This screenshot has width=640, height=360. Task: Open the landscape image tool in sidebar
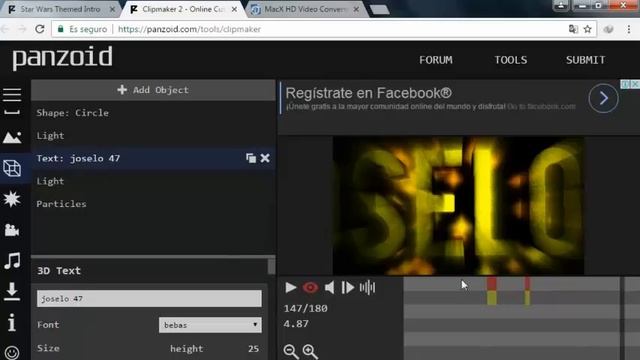[12, 138]
